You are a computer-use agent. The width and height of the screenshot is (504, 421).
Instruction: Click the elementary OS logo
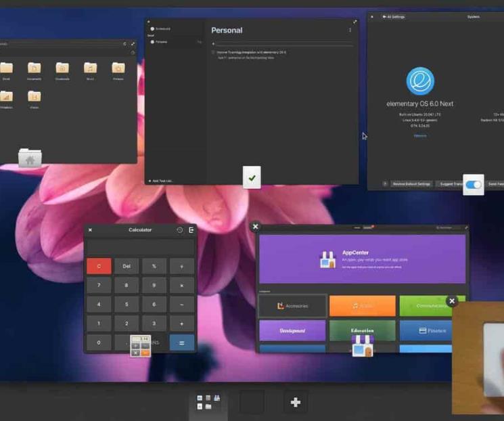[420, 81]
